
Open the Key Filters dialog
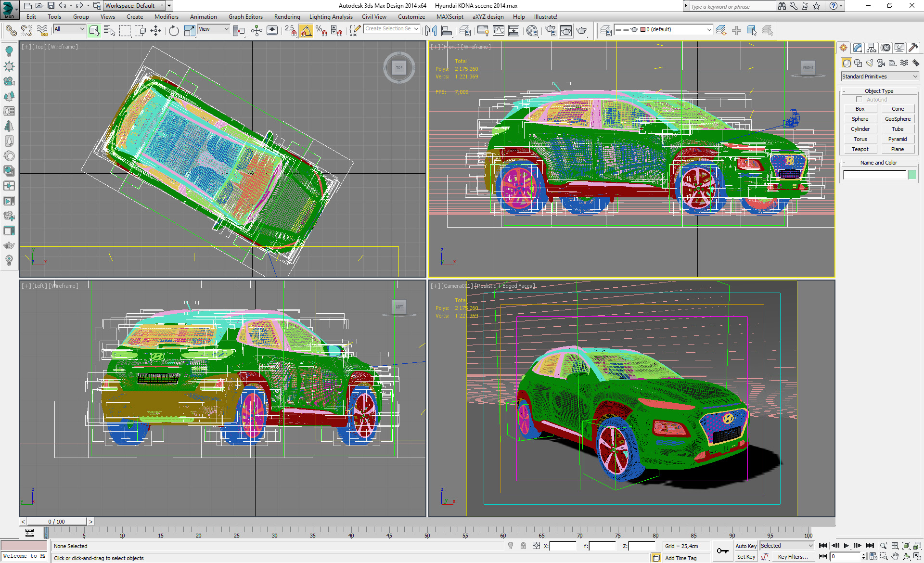pos(793,557)
